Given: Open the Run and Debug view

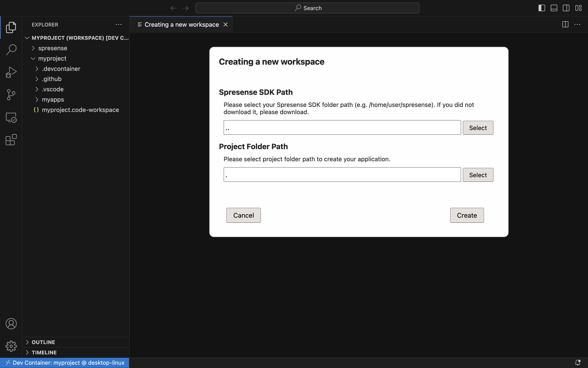Looking at the screenshot, I should tap(11, 72).
